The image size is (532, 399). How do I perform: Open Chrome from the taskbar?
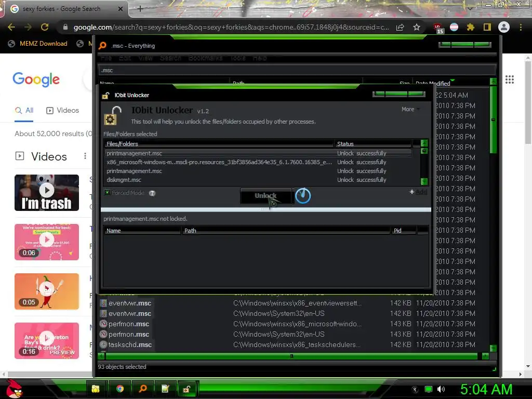(120, 389)
